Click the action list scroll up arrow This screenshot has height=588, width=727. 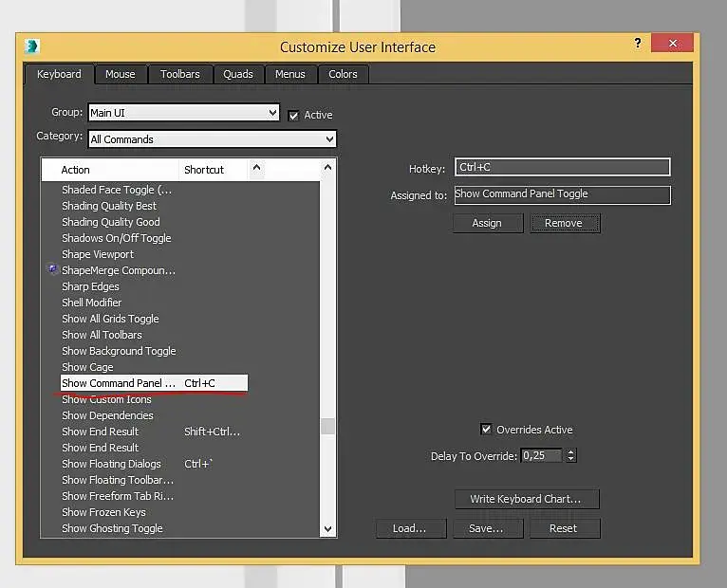[327, 167]
